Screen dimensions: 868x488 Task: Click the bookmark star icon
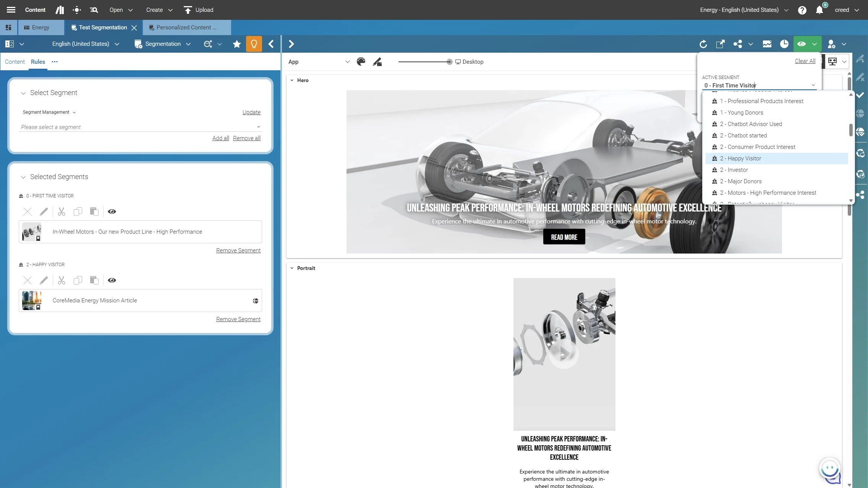[x=236, y=44]
